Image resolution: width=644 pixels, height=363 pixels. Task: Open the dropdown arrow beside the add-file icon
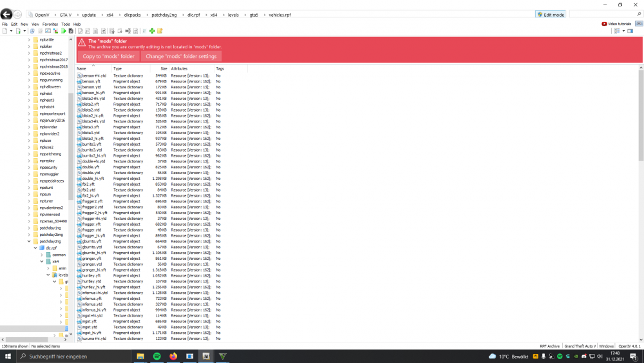click(x=24, y=31)
